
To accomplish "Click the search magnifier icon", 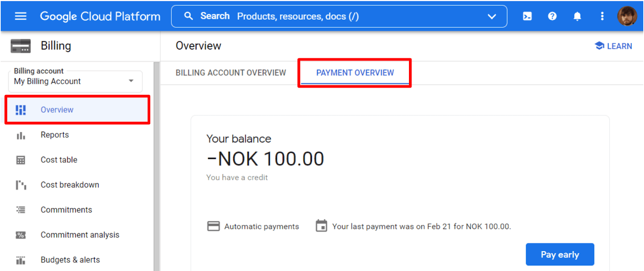I will tap(188, 16).
